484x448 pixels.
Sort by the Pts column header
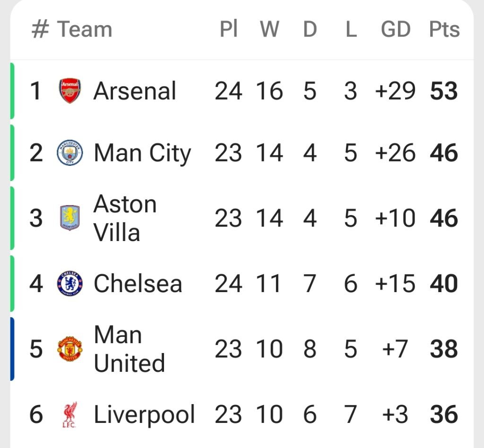point(444,29)
